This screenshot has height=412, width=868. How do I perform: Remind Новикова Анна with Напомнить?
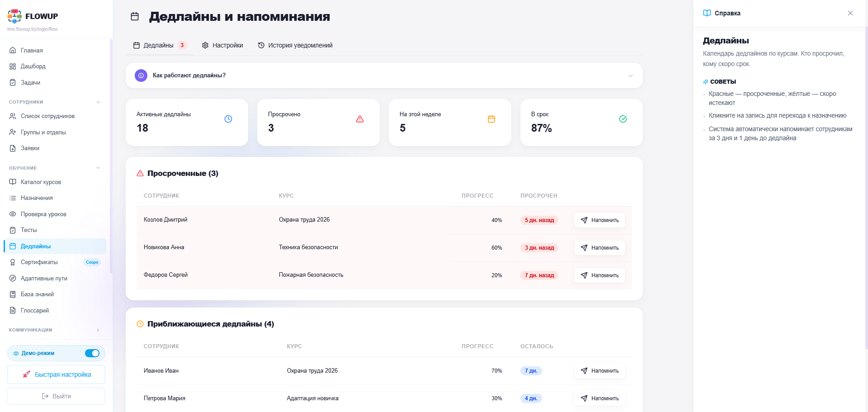click(x=599, y=248)
